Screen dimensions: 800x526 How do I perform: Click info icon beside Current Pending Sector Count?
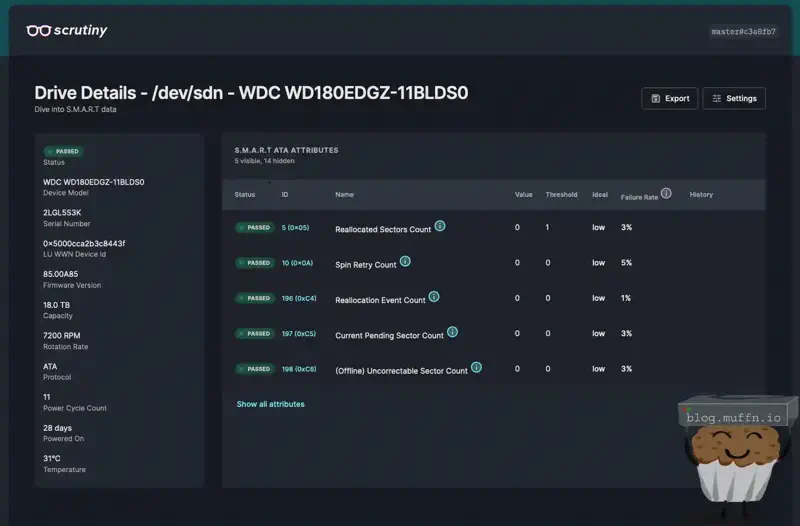pyautogui.click(x=452, y=333)
